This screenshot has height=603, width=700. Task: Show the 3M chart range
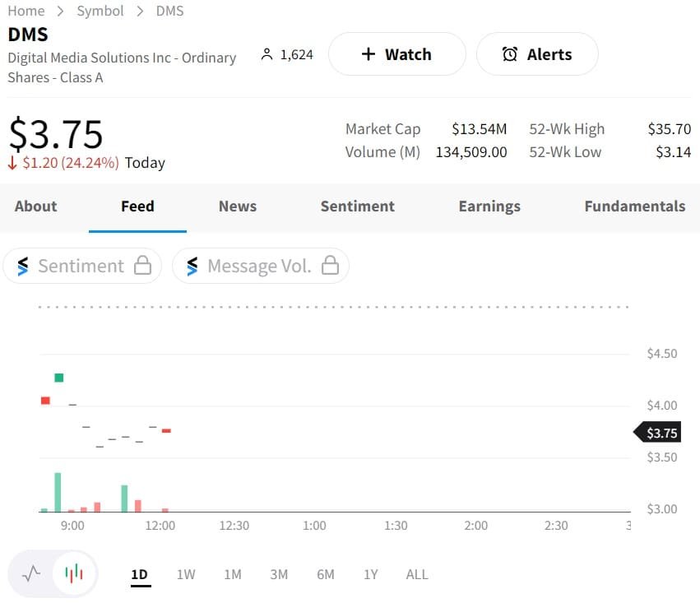coord(279,574)
